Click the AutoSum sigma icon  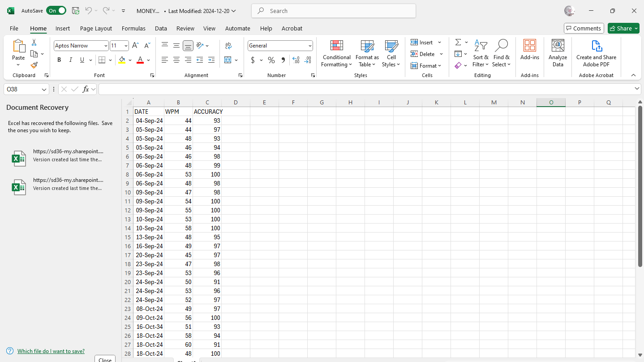tap(458, 42)
